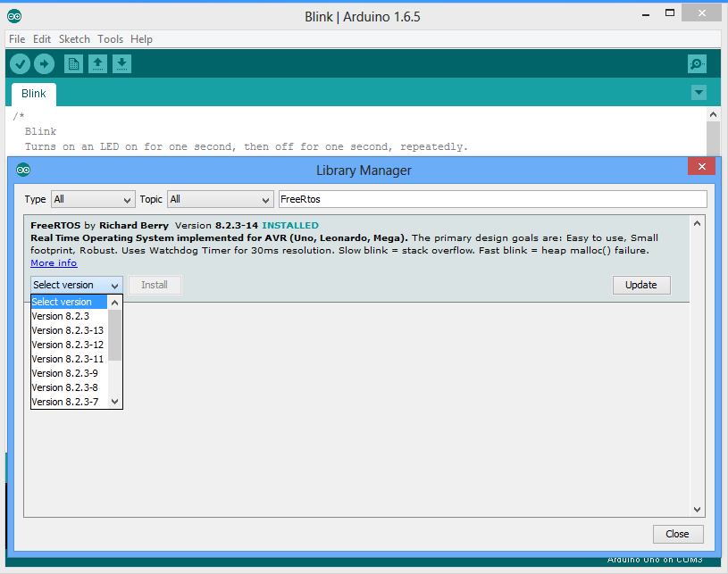
Task: Choose Version 8.2.3-7 from list
Action: (69, 402)
